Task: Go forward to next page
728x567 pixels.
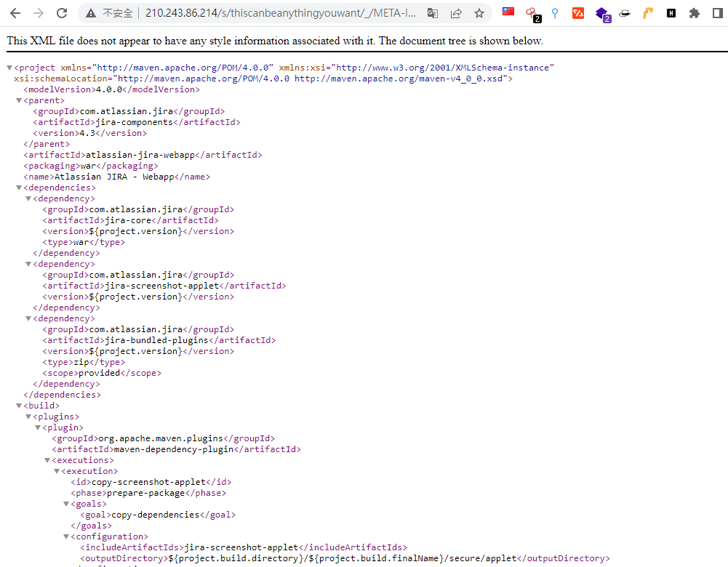Action: click(x=39, y=13)
